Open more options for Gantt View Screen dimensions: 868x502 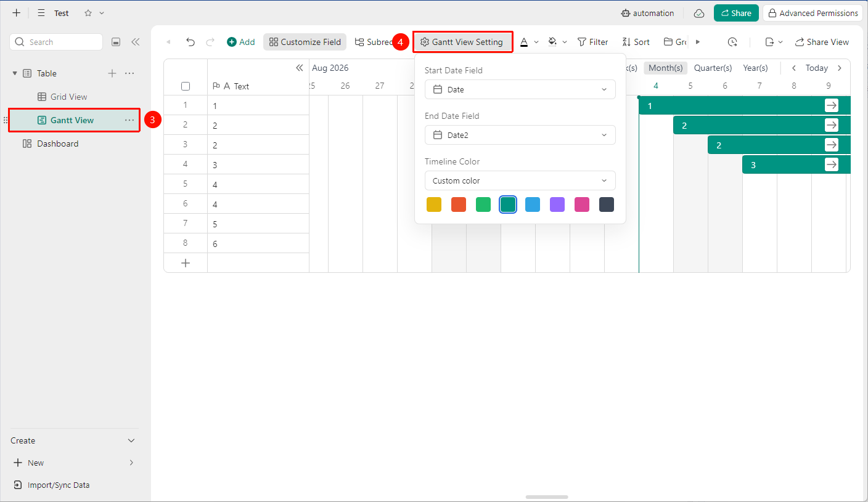129,120
